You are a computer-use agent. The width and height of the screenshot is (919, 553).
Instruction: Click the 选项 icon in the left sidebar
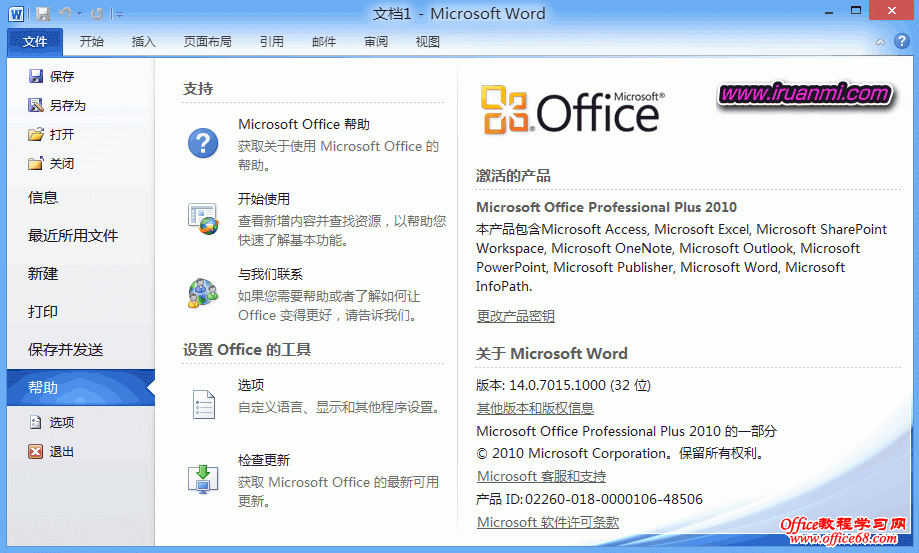click(x=36, y=422)
